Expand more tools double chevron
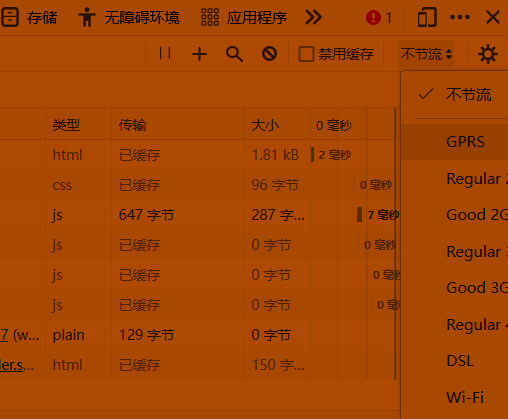The height and width of the screenshot is (419, 508). pos(313,17)
